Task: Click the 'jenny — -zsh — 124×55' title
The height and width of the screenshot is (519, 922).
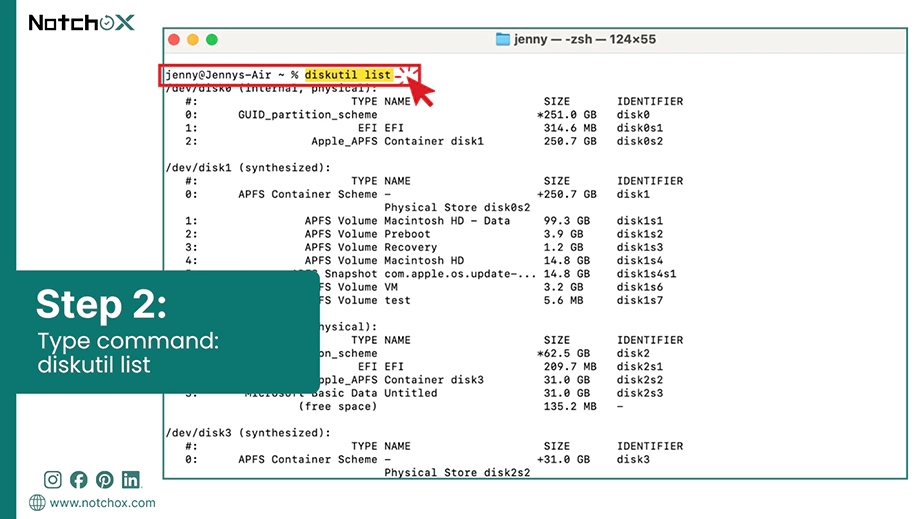Action: pos(584,39)
